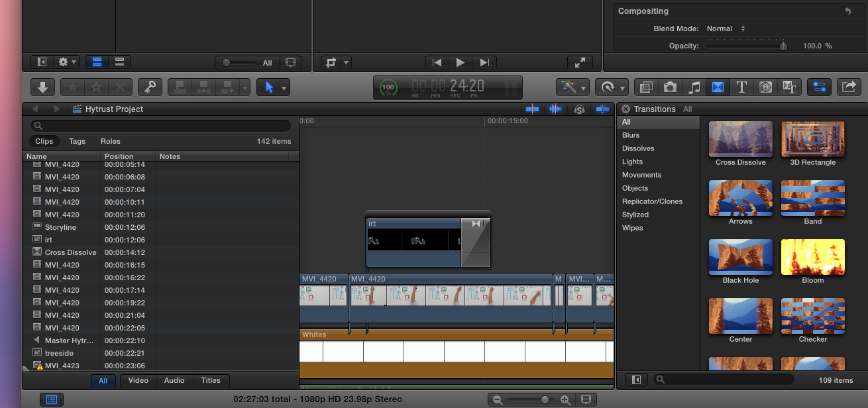The width and height of the screenshot is (868, 408).
Task: Open the Select tool dropdown
Action: point(284,87)
